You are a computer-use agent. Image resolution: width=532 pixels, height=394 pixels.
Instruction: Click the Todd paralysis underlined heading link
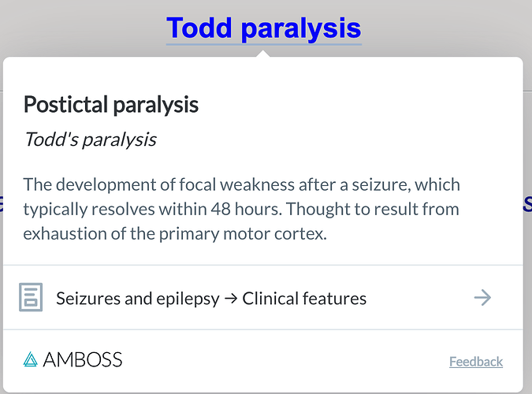(263, 29)
